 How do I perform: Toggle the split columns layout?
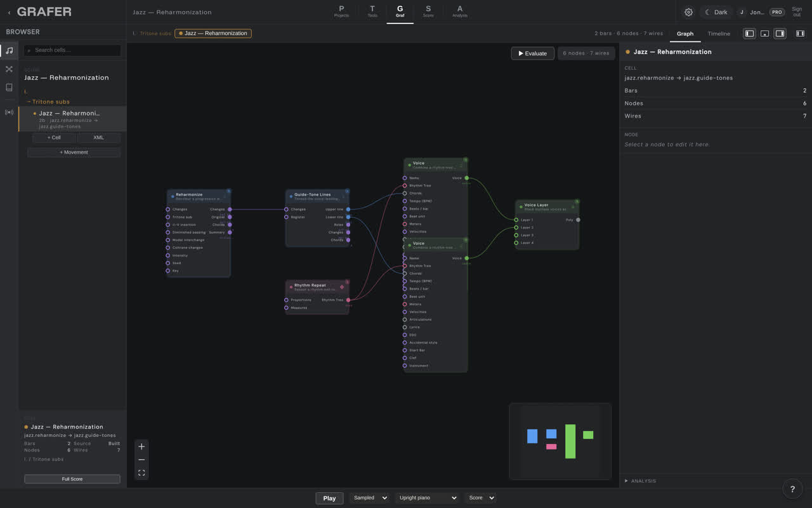point(800,34)
